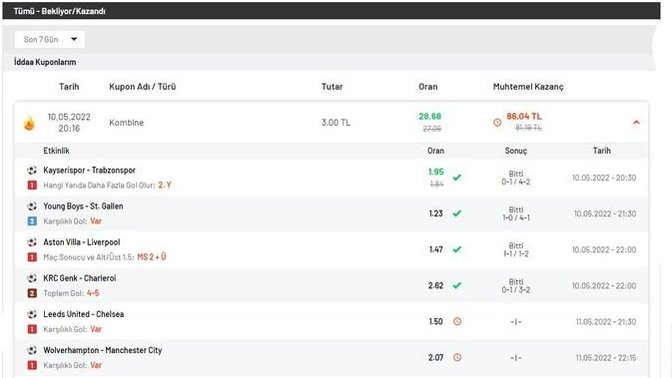The height and width of the screenshot is (378, 672).
Task: Click the green total odds 28.68
Action: tap(430, 116)
